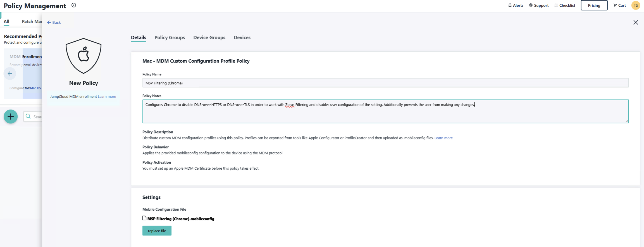Click the Policy Notes resize handle
This screenshot has height=247, width=644.
627,121
